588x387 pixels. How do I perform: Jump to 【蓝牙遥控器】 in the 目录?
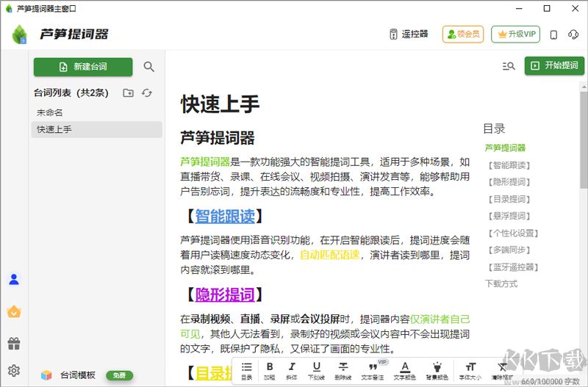[513, 267]
